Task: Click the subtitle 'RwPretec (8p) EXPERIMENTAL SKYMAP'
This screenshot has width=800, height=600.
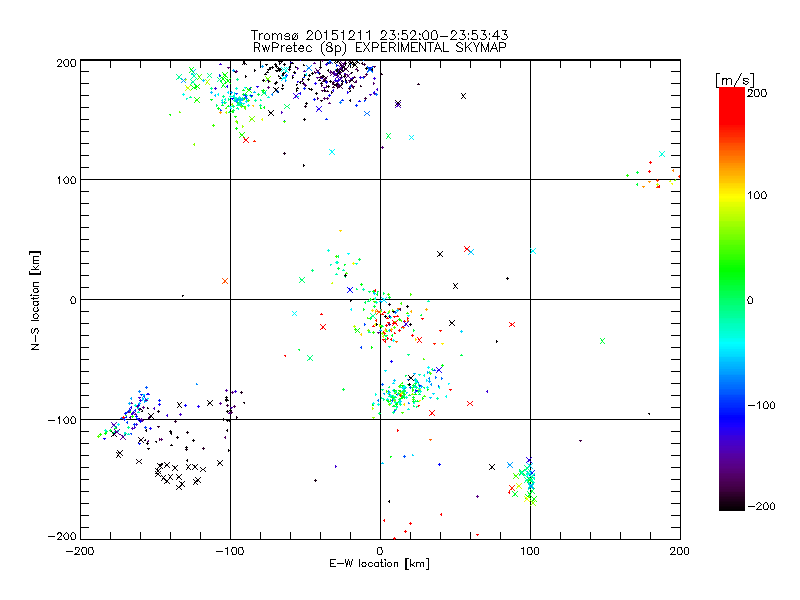Action: point(380,48)
